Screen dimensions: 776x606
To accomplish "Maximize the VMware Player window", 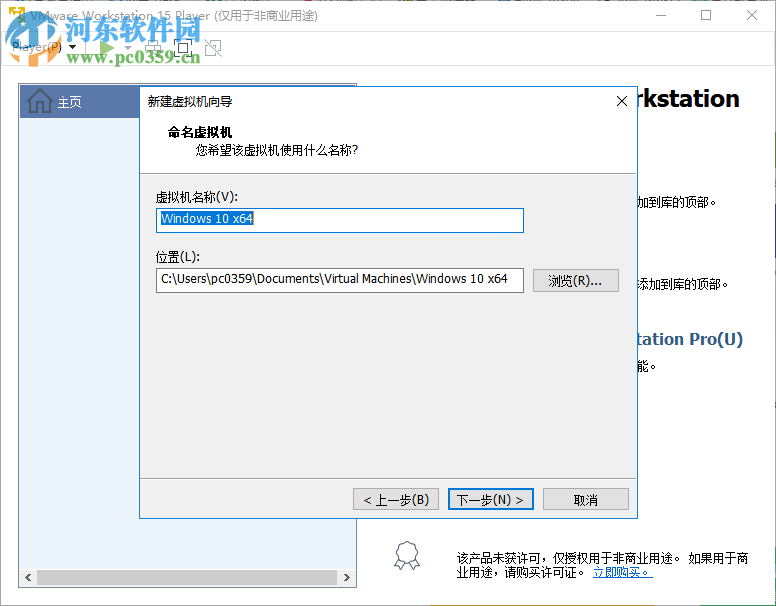I will pyautogui.click(x=706, y=15).
